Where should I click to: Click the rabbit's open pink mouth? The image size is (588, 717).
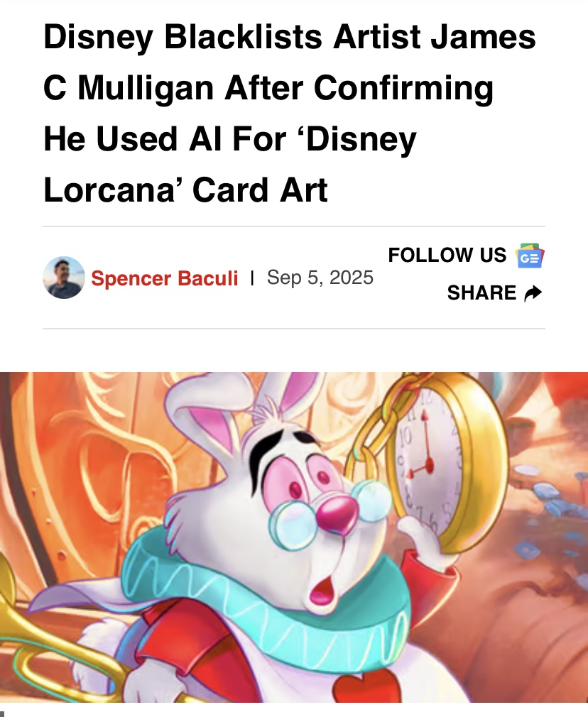(322, 590)
